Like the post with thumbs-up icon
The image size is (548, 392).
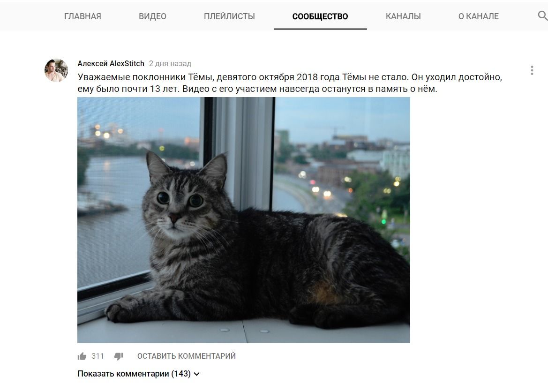[x=82, y=356]
